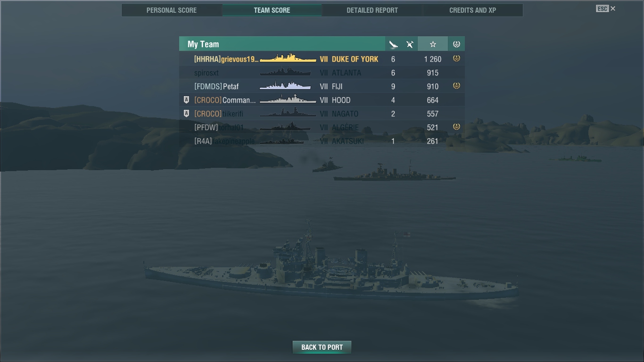
Task: Select the Duke of York ship silhouette
Action: (x=288, y=58)
